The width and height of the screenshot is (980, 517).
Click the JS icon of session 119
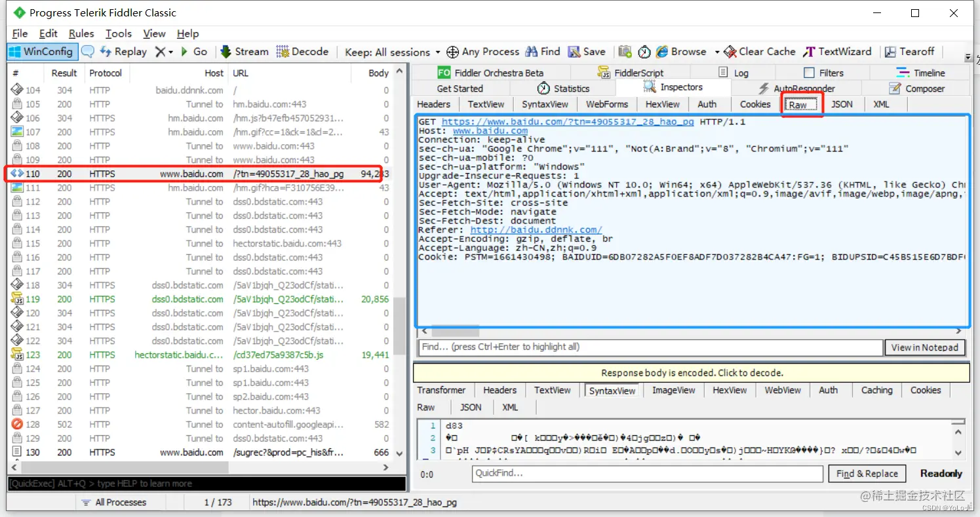tap(16, 299)
